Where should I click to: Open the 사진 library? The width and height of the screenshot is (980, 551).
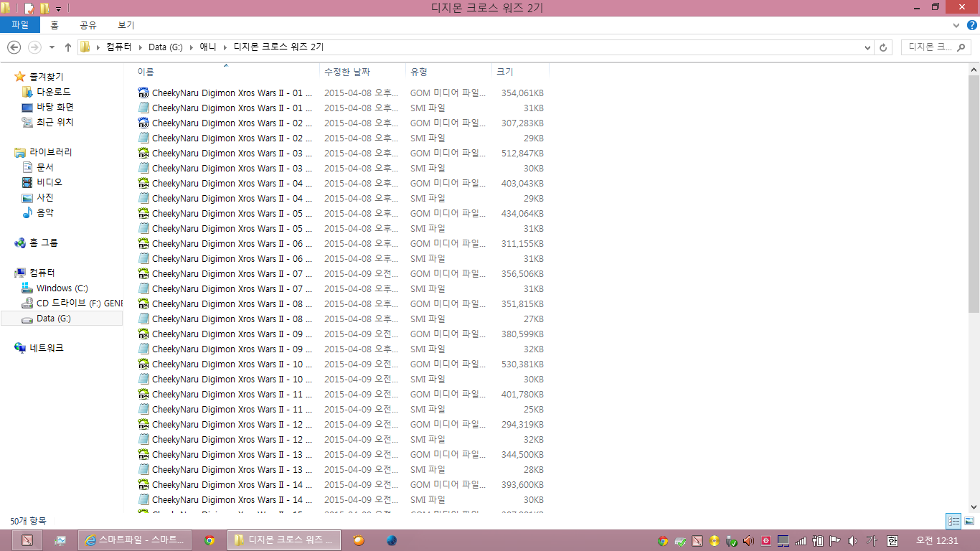pyautogui.click(x=45, y=197)
